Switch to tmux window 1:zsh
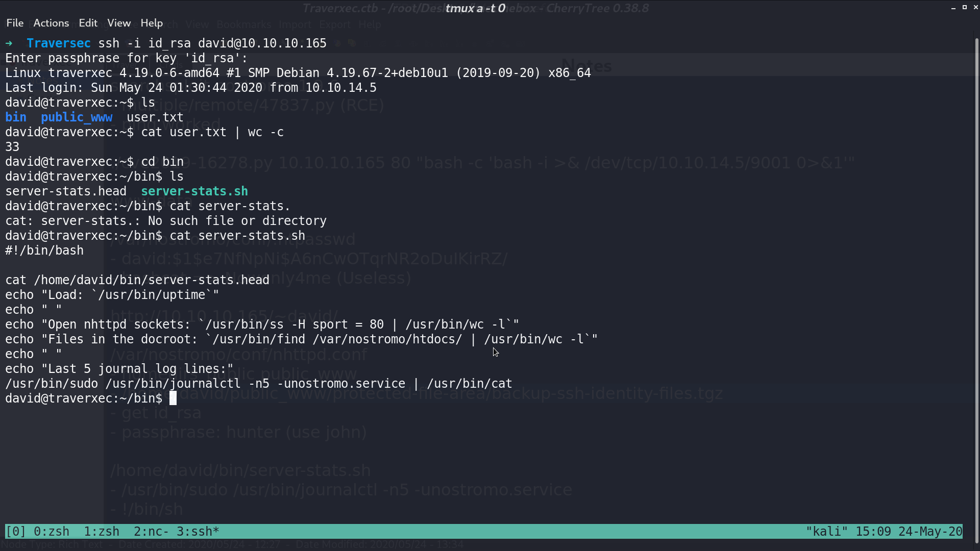 click(x=102, y=532)
